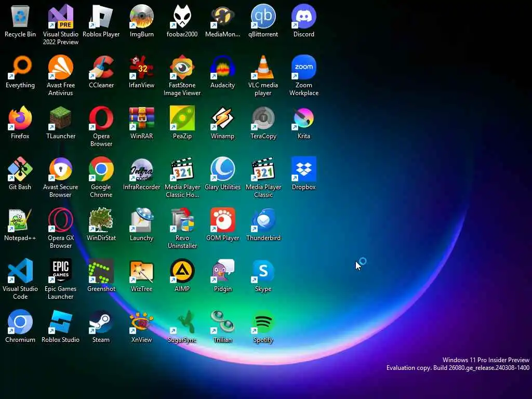This screenshot has height=399, width=532.
Task: Click the VLC media player cone
Action: coord(263,67)
